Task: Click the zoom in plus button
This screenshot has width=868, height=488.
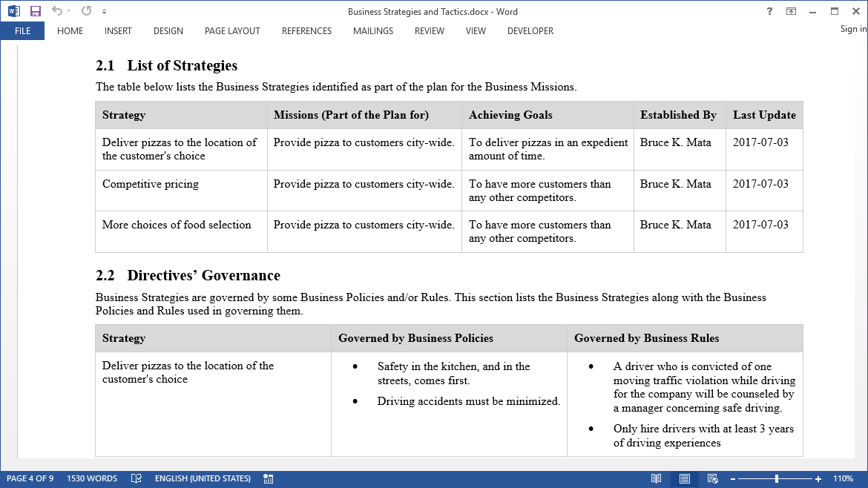Action: point(818,479)
